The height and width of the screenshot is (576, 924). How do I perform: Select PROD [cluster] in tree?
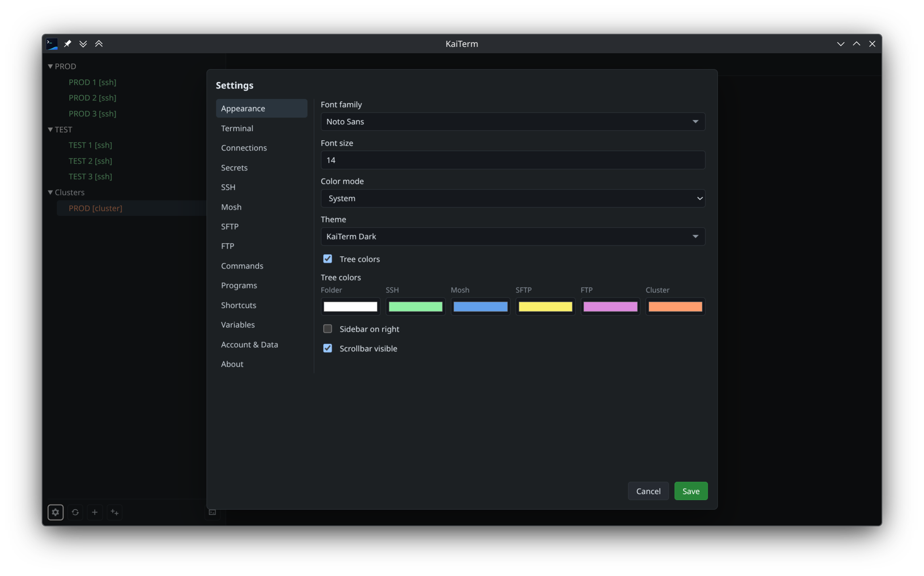95,208
